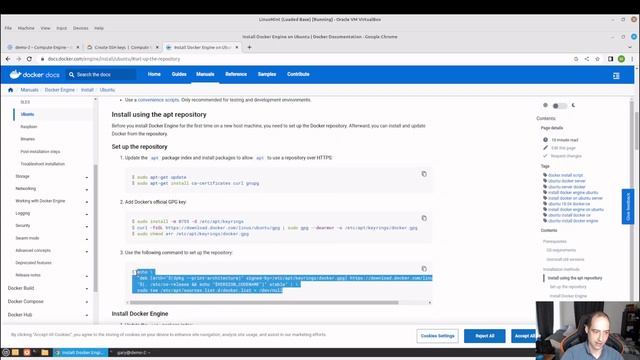The image size is (640, 360).
Task: Expand the Swarm mode sidebar section
Action: click(87, 238)
